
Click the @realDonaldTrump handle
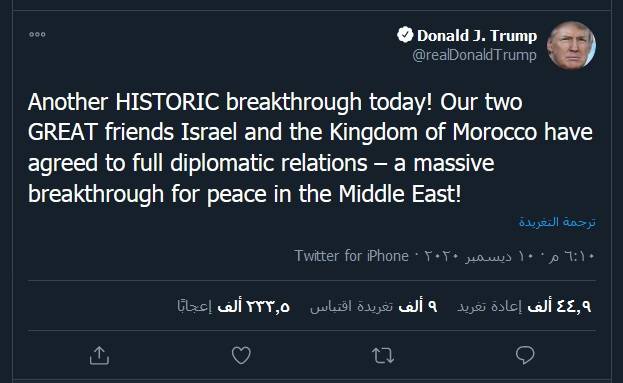point(474,55)
